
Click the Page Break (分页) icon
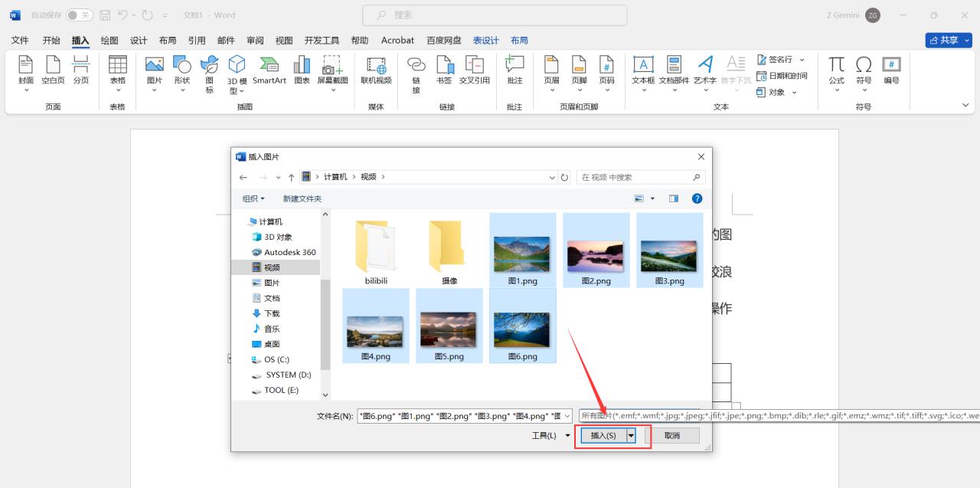click(81, 70)
